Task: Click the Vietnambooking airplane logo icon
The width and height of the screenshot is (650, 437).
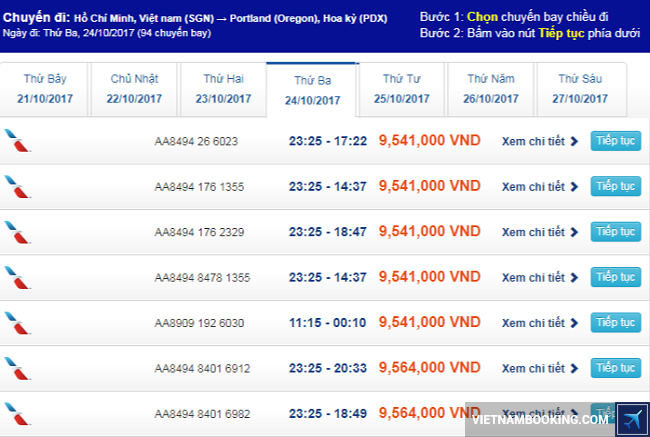Action: point(632,419)
